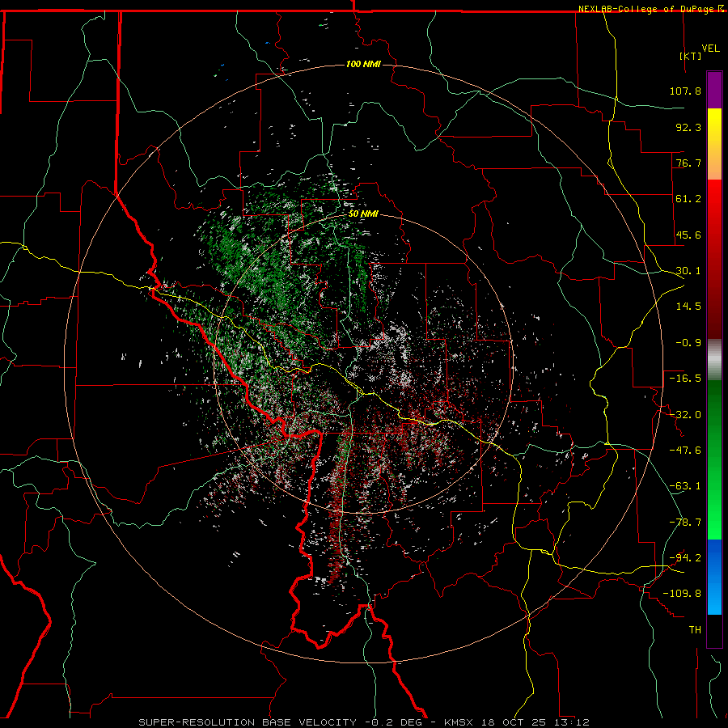Select the 30.1 value on the velocity scale
728x728 pixels.
[x=688, y=271]
